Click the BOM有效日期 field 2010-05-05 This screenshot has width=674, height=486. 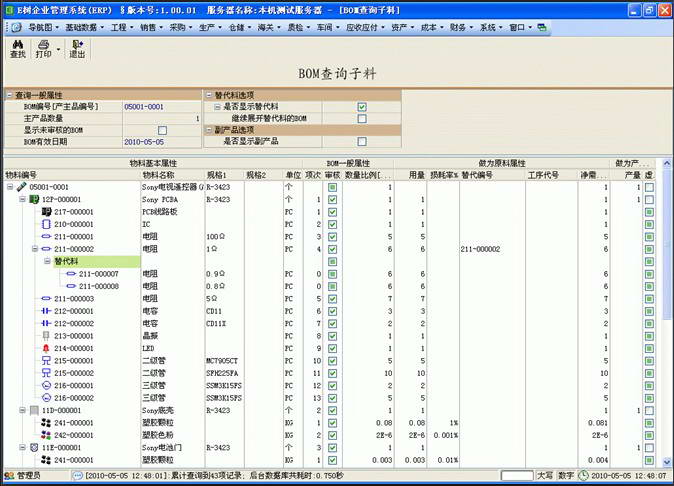click(x=162, y=142)
